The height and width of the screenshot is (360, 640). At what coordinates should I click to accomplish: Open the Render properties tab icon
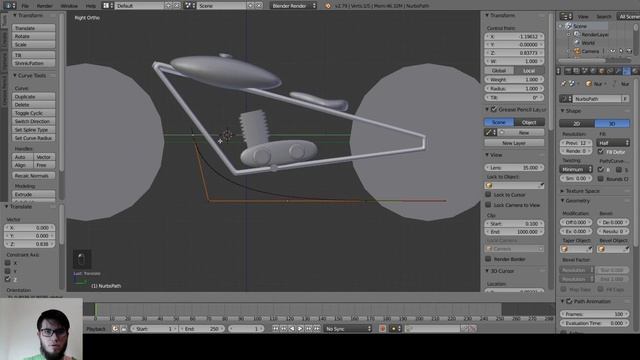click(568, 71)
